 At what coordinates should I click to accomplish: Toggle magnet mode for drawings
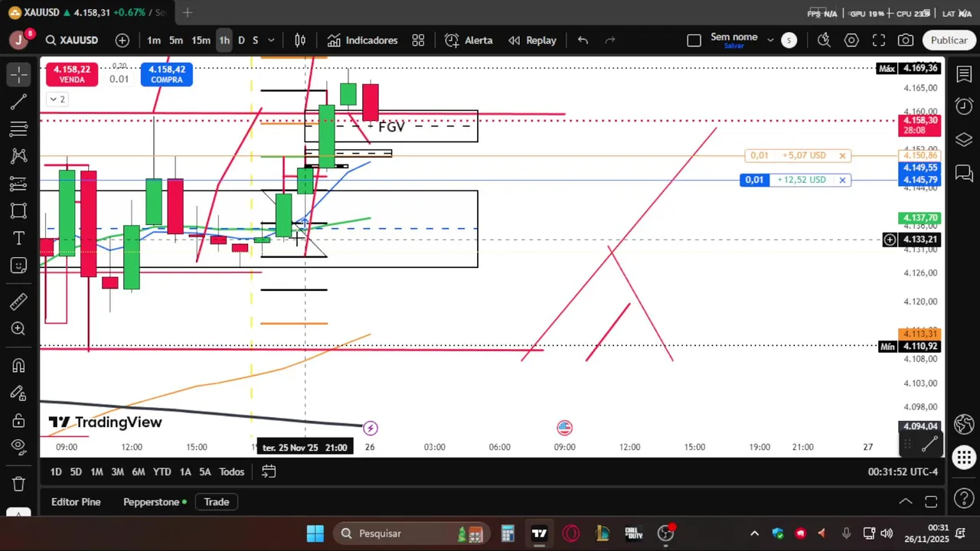[x=19, y=366]
